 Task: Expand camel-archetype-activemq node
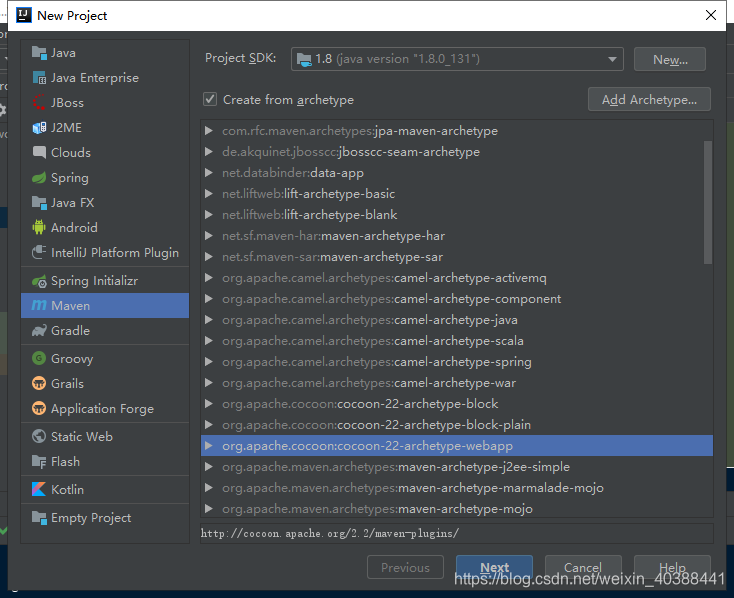209,278
